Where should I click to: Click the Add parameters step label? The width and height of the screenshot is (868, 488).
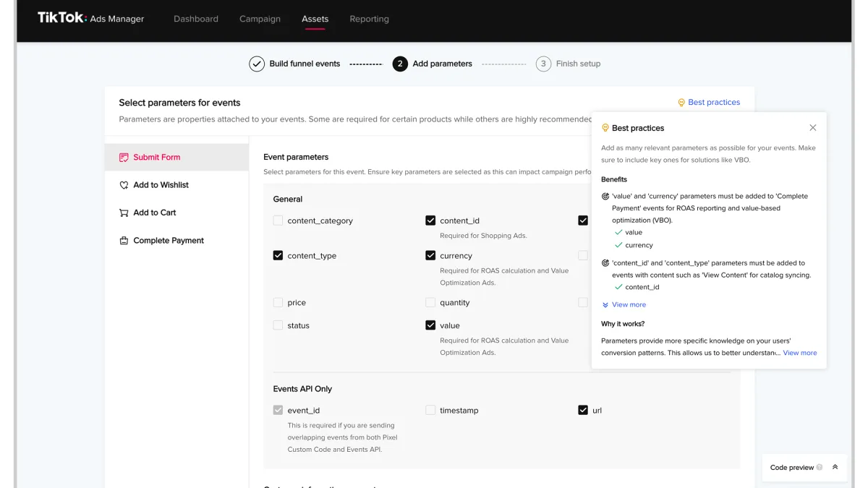[442, 64]
